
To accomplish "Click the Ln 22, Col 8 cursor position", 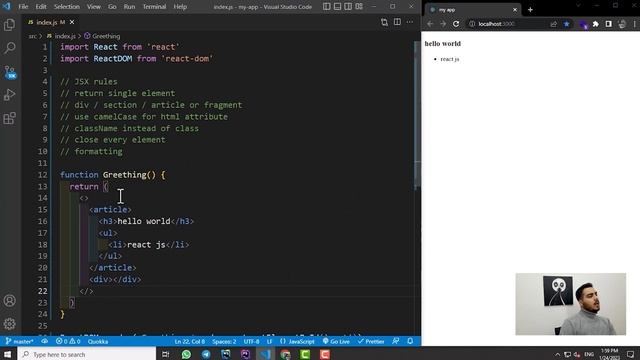I will (189, 341).
